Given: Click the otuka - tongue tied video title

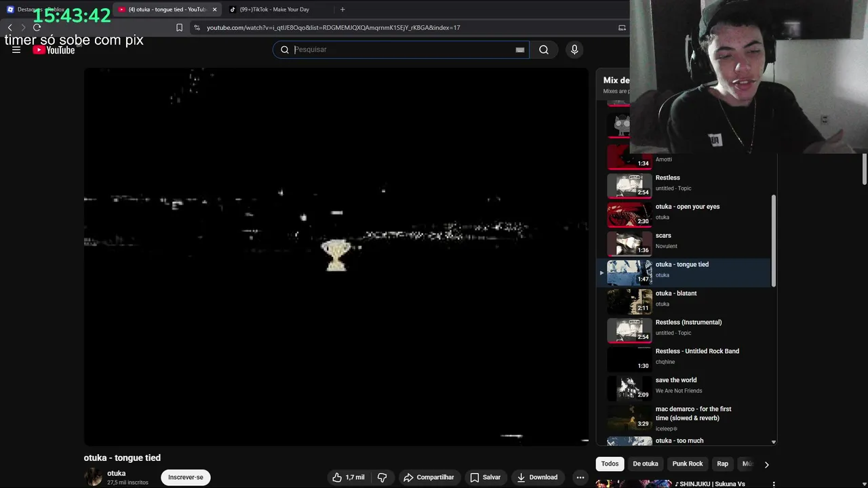Looking at the screenshot, I should click(122, 457).
